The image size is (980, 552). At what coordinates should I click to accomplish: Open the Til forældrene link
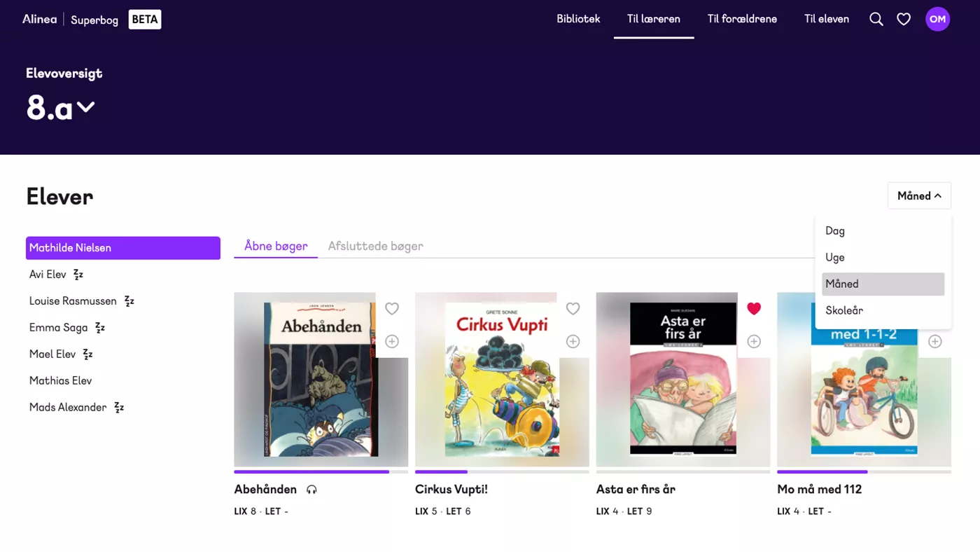[742, 19]
